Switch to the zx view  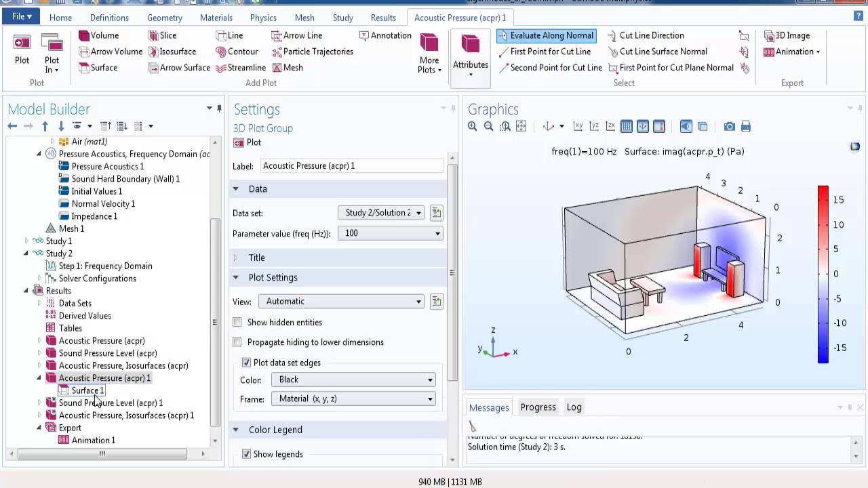pyautogui.click(x=610, y=126)
